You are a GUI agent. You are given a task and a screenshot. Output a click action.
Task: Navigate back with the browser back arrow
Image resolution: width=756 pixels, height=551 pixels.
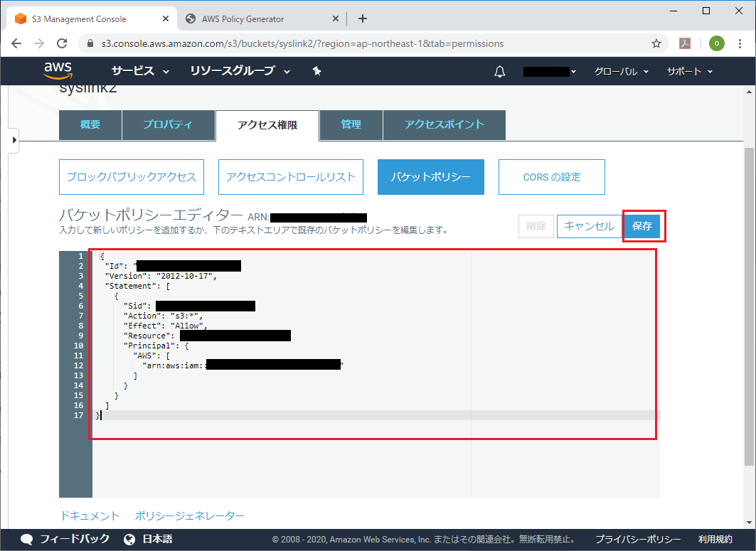click(x=16, y=43)
